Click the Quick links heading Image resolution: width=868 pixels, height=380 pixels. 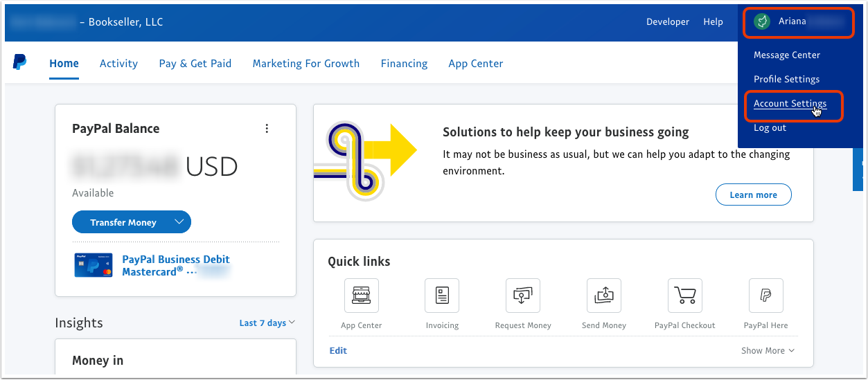tap(359, 262)
